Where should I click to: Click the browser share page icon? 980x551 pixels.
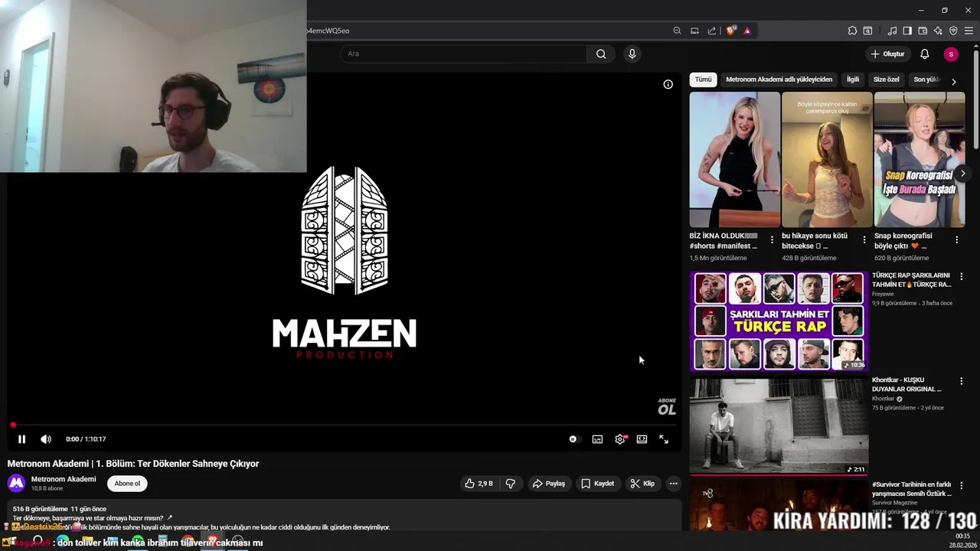(712, 31)
